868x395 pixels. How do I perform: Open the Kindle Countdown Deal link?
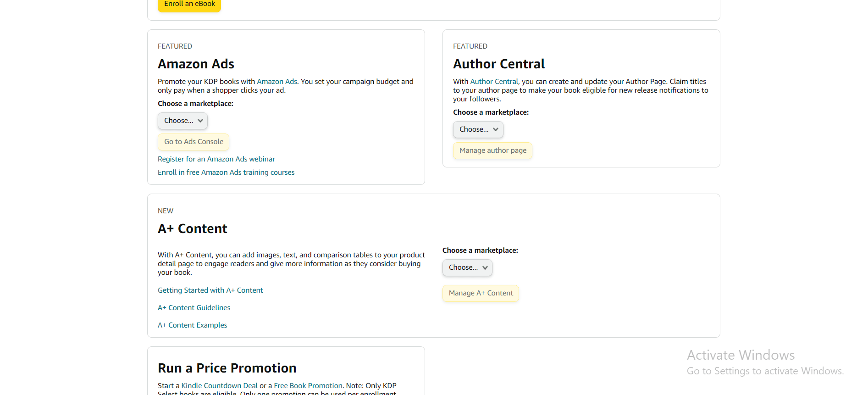(219, 385)
